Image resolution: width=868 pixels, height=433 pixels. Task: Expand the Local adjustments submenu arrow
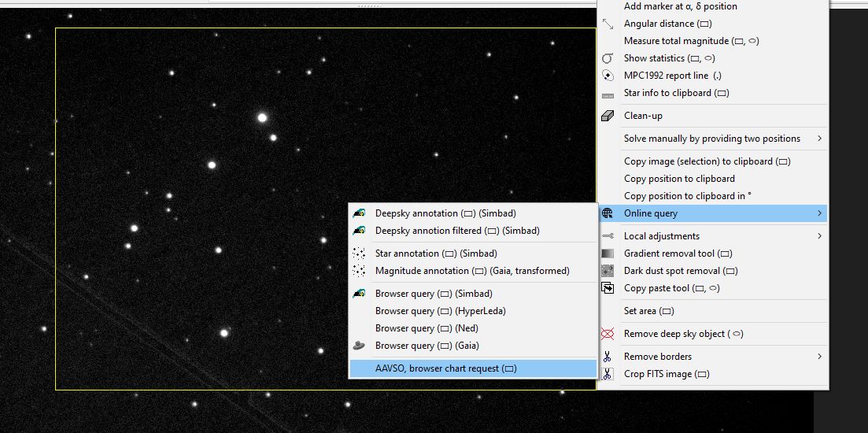point(819,236)
